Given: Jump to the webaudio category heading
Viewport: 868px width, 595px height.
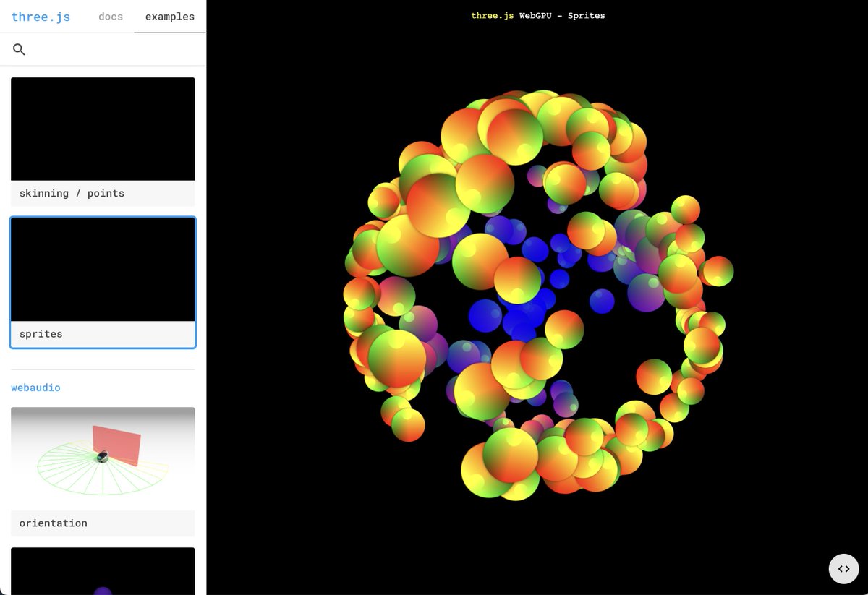Looking at the screenshot, I should point(35,388).
